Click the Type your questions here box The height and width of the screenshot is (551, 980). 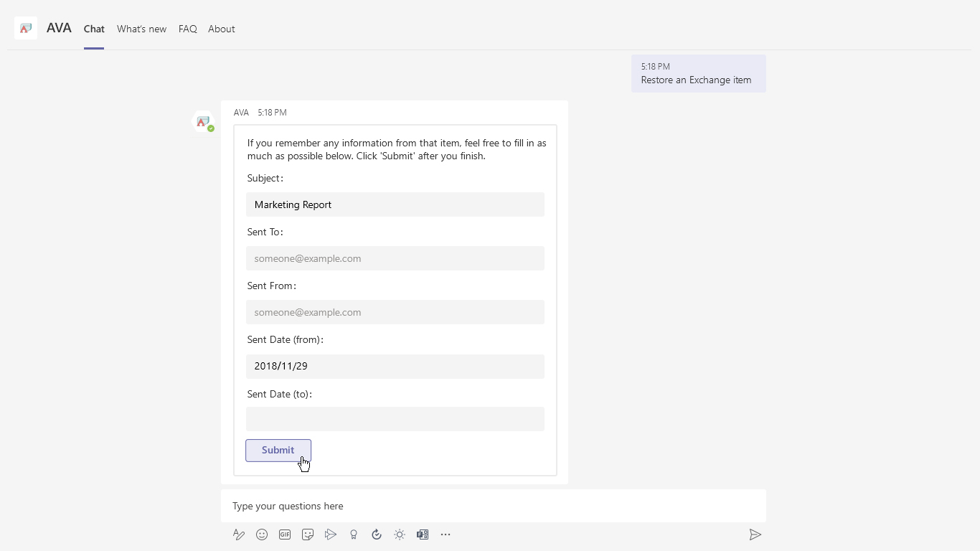pos(493,506)
